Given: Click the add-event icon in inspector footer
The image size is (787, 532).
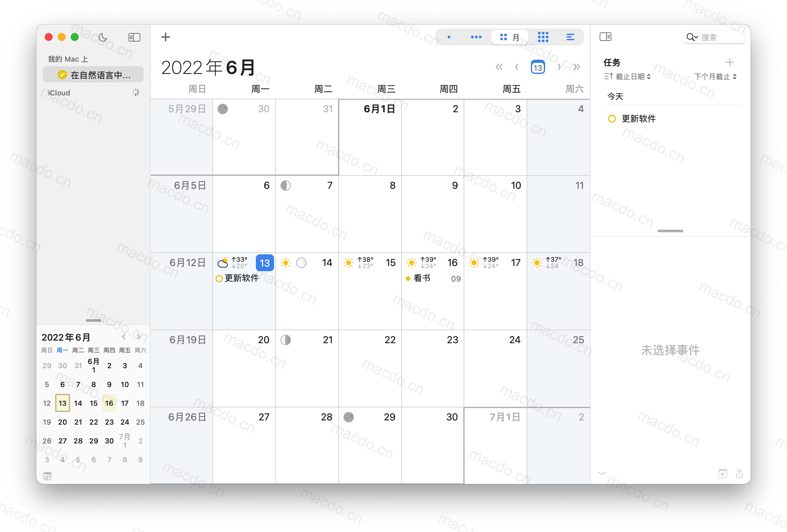Looking at the screenshot, I should (723, 474).
